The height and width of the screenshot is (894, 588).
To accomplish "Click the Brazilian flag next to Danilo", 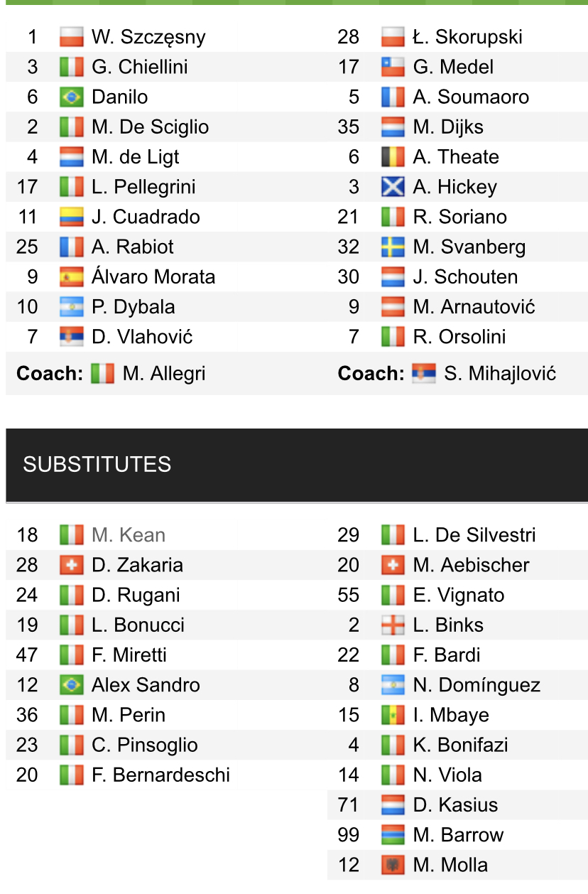I will [72, 97].
